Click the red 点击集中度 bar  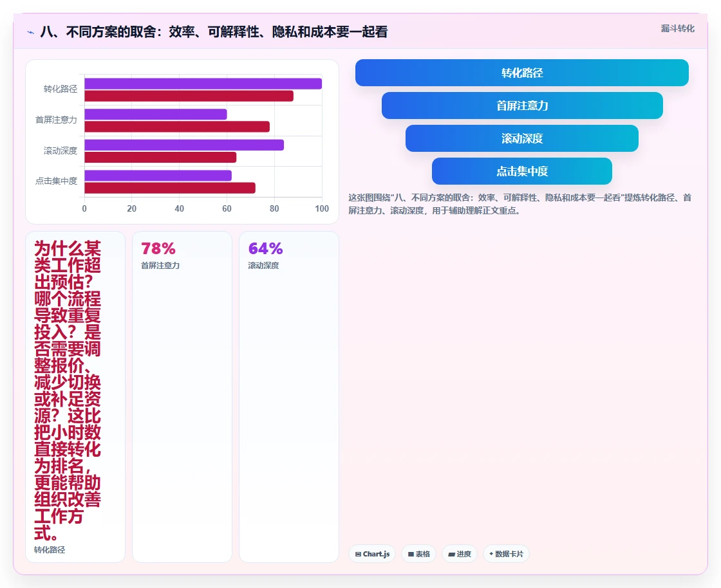pos(170,188)
